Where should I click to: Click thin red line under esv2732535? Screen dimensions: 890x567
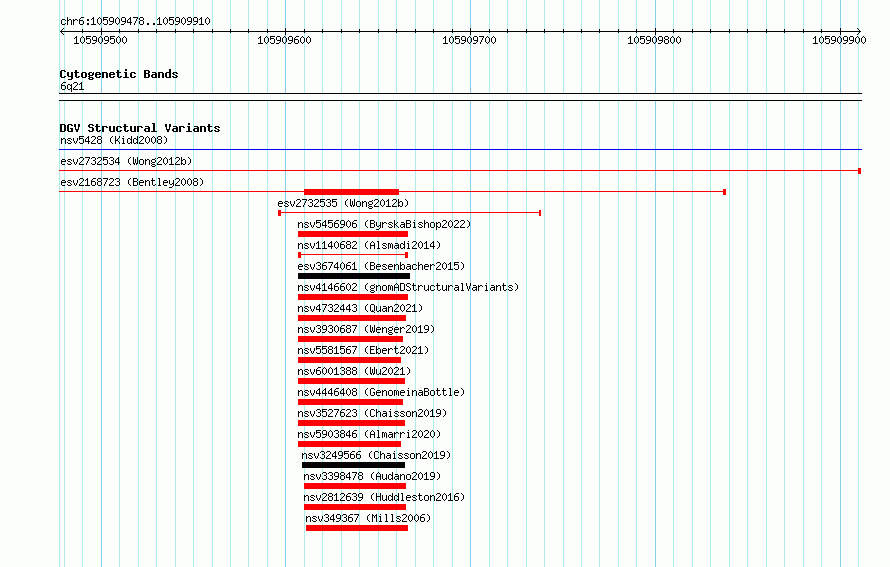click(x=409, y=213)
